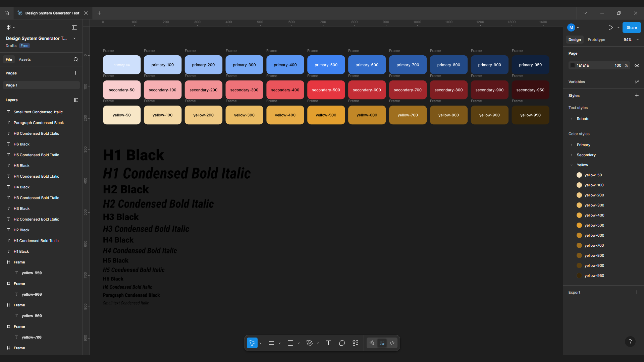Click the Play present button

pyautogui.click(x=610, y=27)
